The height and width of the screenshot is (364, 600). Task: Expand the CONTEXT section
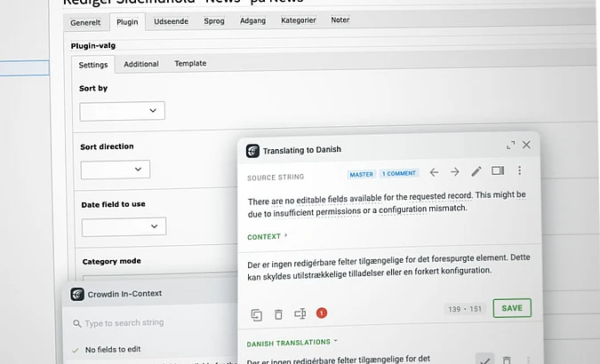pos(267,237)
